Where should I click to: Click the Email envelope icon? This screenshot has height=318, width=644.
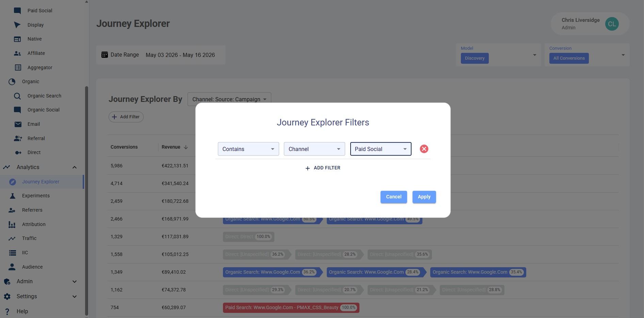coord(18,124)
